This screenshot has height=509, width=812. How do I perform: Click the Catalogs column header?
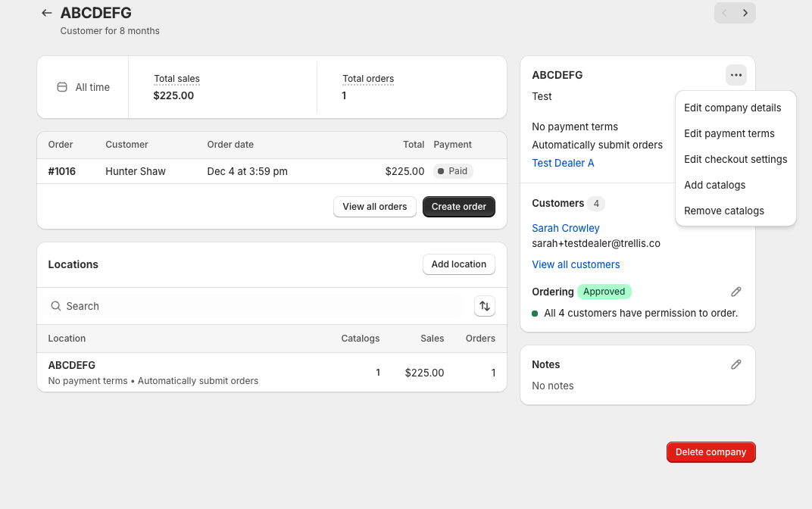[361, 339]
